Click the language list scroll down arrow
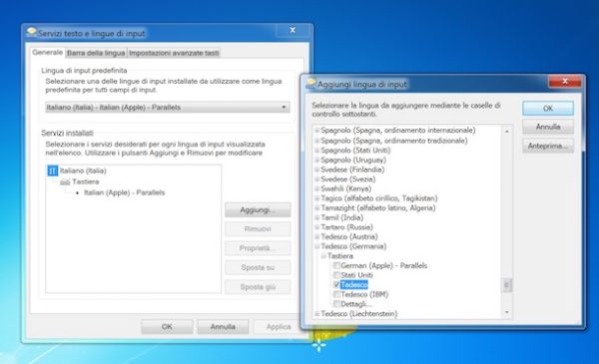 [x=507, y=312]
